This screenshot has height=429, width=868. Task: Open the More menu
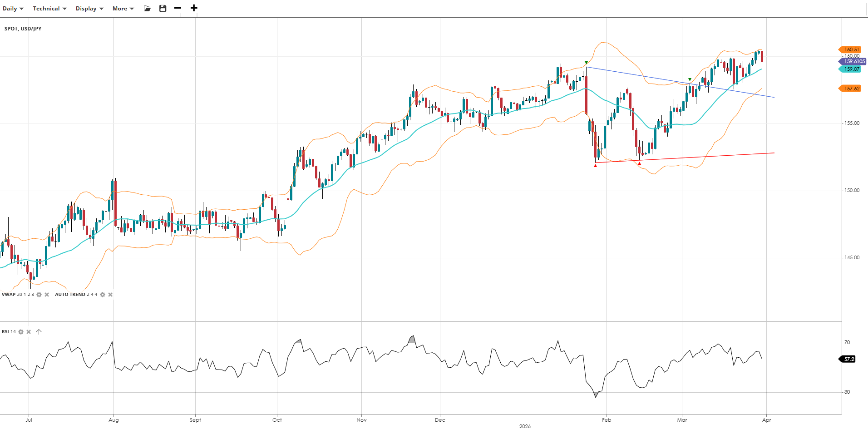point(123,9)
